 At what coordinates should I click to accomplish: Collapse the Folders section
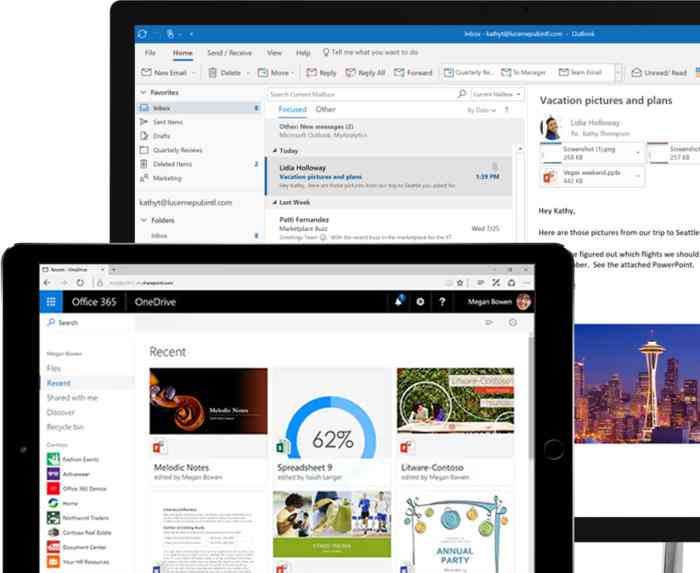[144, 220]
